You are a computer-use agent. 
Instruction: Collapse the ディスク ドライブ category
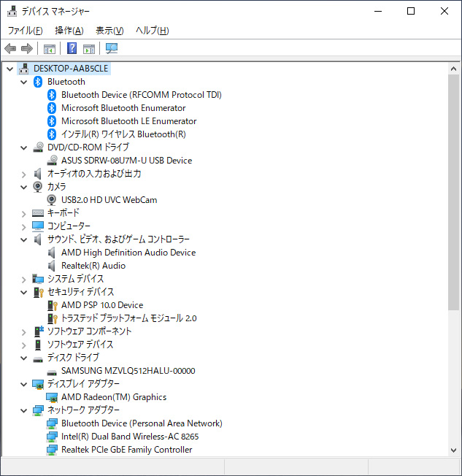click(x=23, y=358)
